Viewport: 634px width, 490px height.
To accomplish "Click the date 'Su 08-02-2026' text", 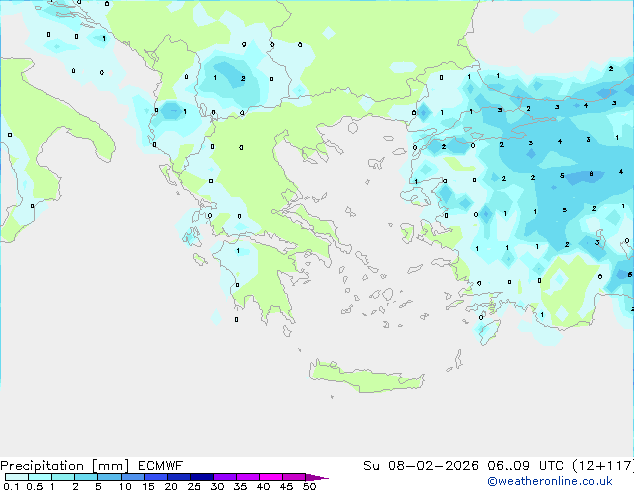I will tap(421, 466).
